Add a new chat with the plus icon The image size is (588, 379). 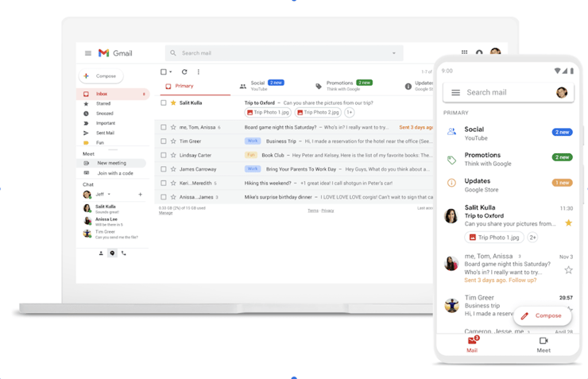(x=141, y=194)
